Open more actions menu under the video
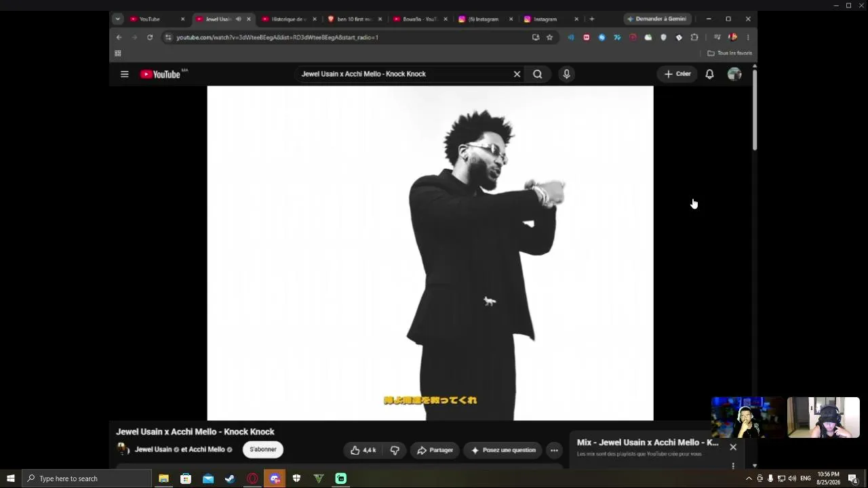868x488 pixels. click(554, 450)
